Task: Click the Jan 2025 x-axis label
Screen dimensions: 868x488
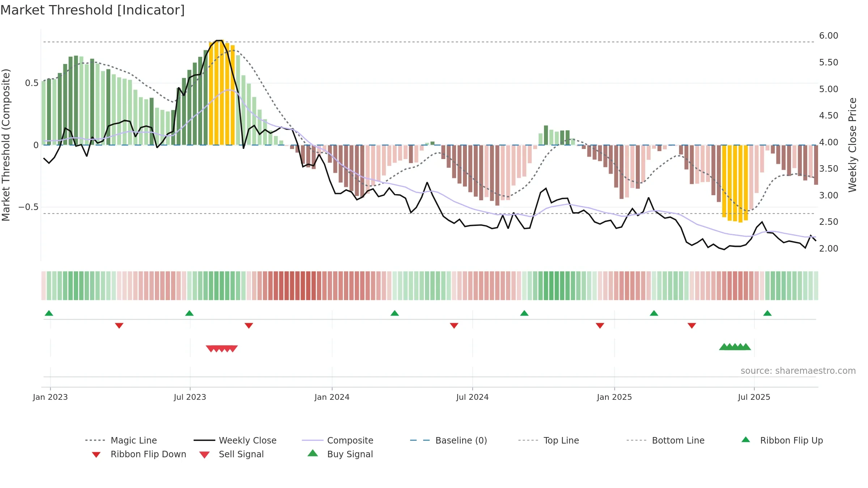Action: pyautogui.click(x=614, y=397)
